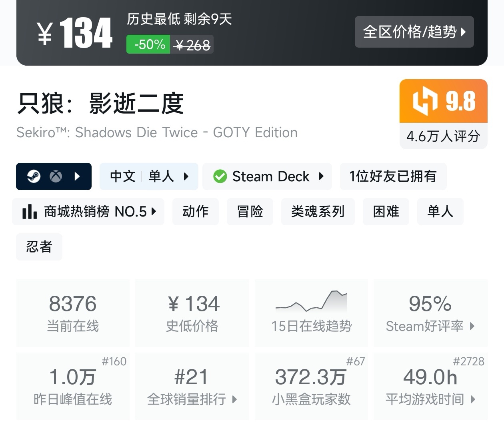Open Steam好评率 95% review details
The image size is (504, 425).
pos(430,313)
